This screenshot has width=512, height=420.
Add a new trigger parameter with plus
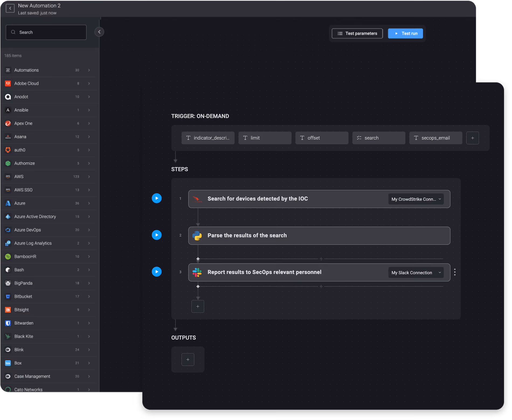[x=473, y=138]
